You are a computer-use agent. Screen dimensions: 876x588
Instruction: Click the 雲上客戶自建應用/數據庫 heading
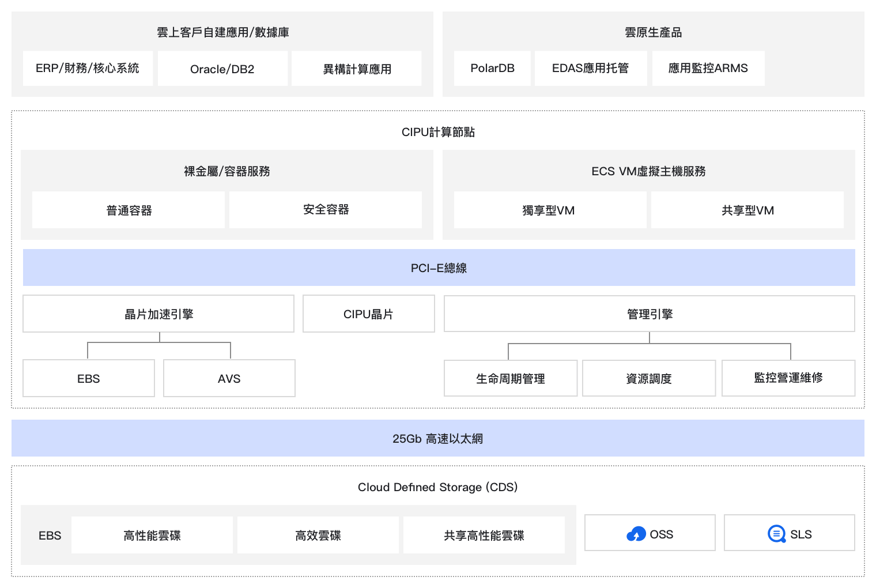223,32
